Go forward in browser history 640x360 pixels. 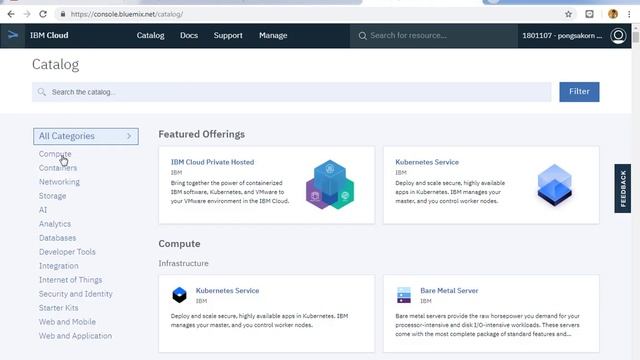[x=27, y=14]
